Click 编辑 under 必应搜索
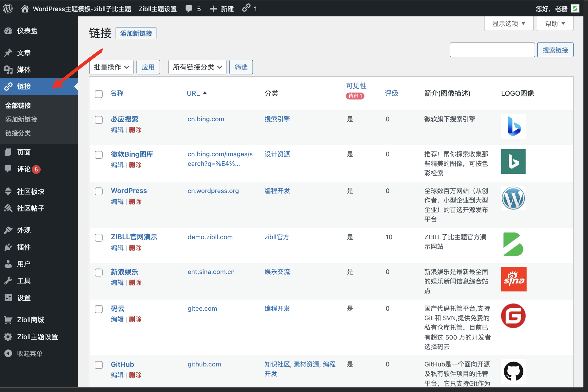The image size is (588, 392). click(117, 130)
